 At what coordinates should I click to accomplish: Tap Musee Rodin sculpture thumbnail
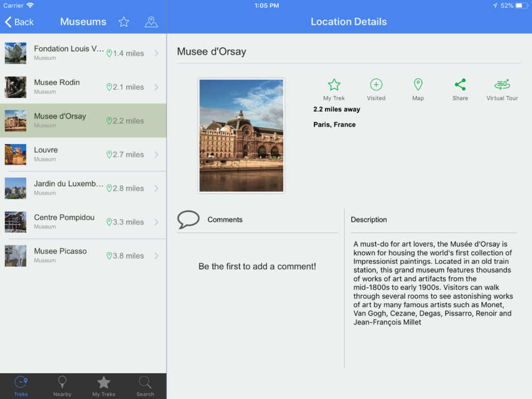click(15, 87)
